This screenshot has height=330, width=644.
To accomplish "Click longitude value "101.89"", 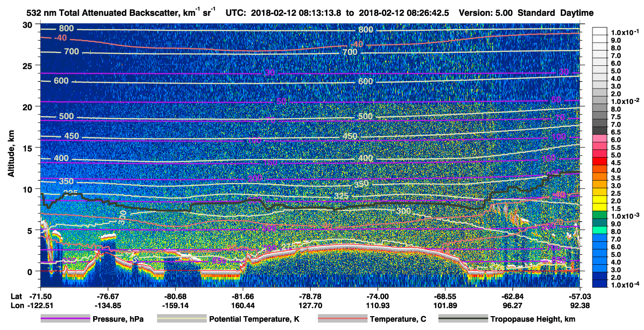I will 445,305.
